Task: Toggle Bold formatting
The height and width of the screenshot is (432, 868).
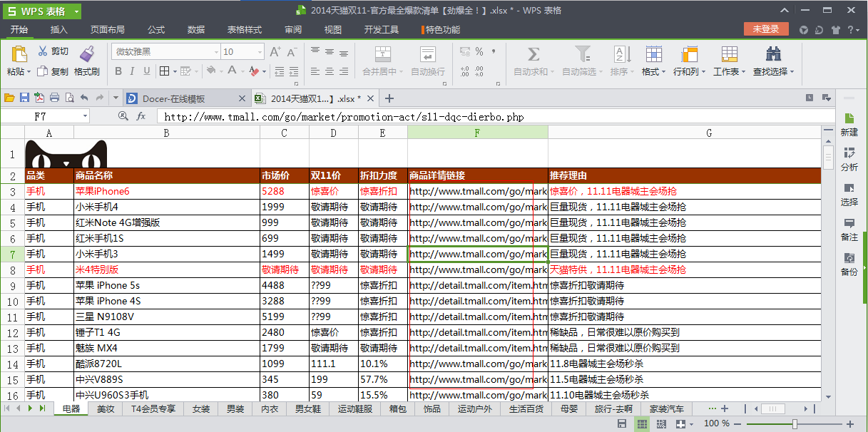Action: pyautogui.click(x=118, y=71)
